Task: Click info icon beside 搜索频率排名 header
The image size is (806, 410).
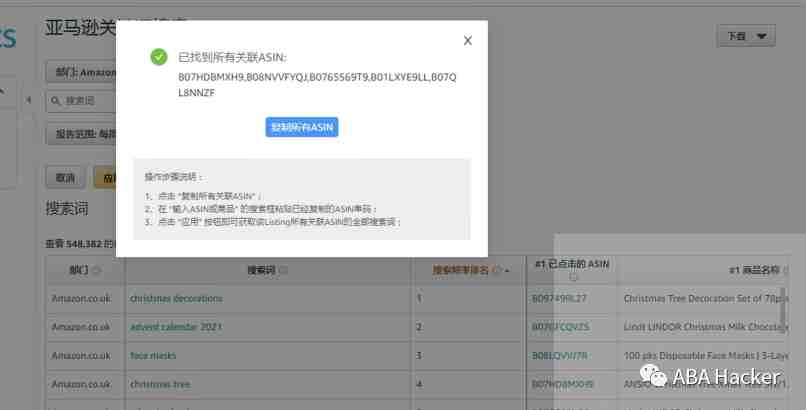Action: 496,270
